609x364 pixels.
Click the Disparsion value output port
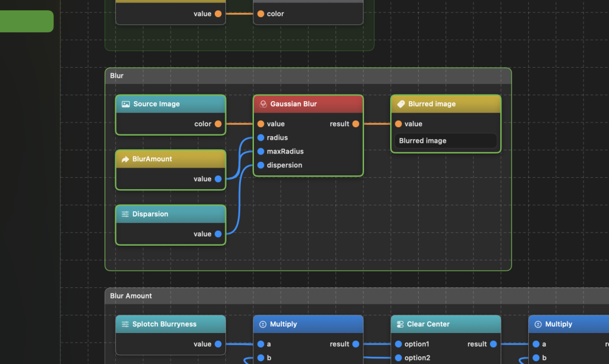(x=218, y=234)
